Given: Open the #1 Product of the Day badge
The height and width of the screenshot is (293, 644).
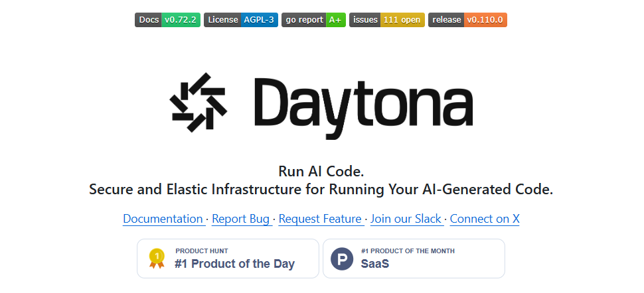Looking at the screenshot, I should point(228,259).
